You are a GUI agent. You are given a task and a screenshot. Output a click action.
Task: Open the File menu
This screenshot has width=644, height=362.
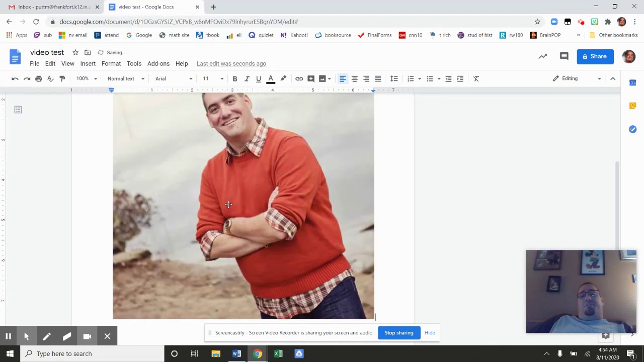pos(34,63)
